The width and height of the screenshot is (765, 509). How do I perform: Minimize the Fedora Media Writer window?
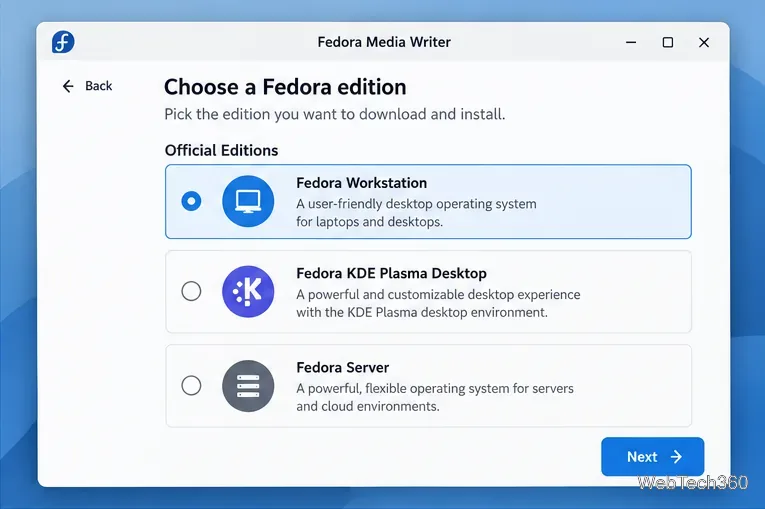tap(631, 42)
